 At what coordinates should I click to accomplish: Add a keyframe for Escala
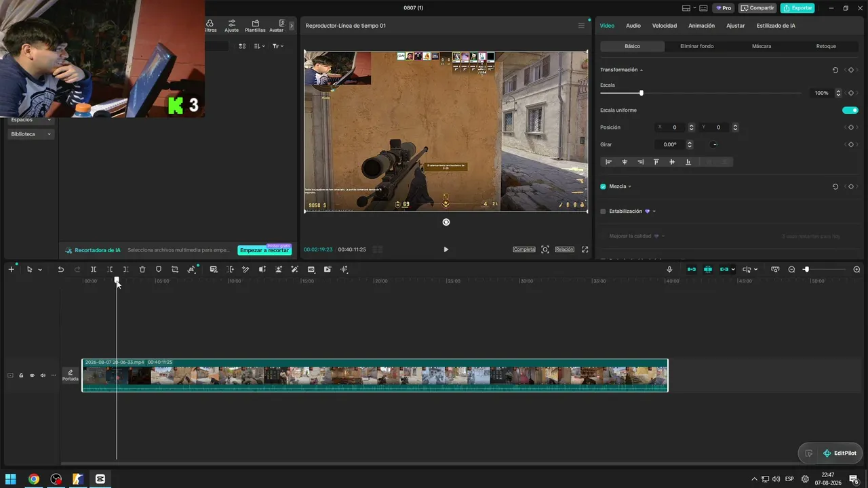pos(850,93)
